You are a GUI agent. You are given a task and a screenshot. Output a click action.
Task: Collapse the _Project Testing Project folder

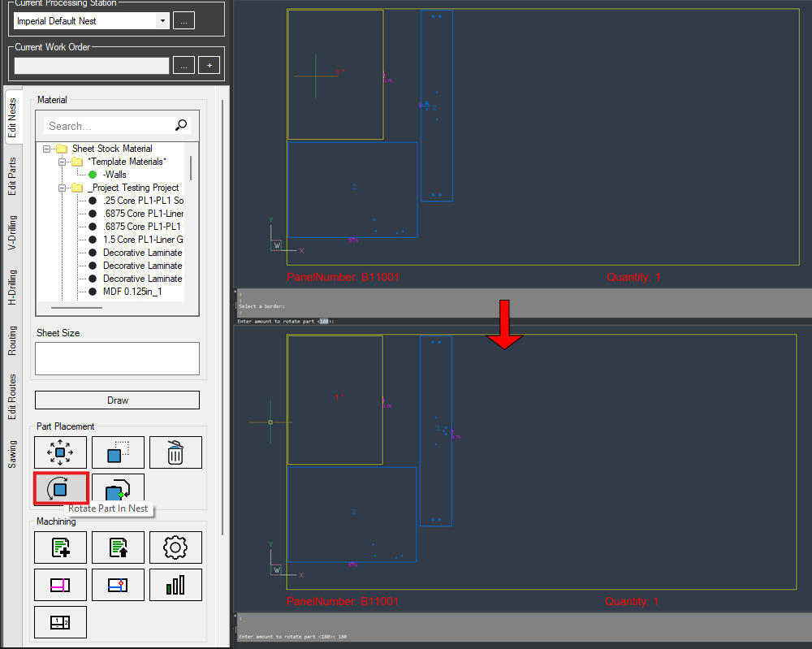point(63,188)
